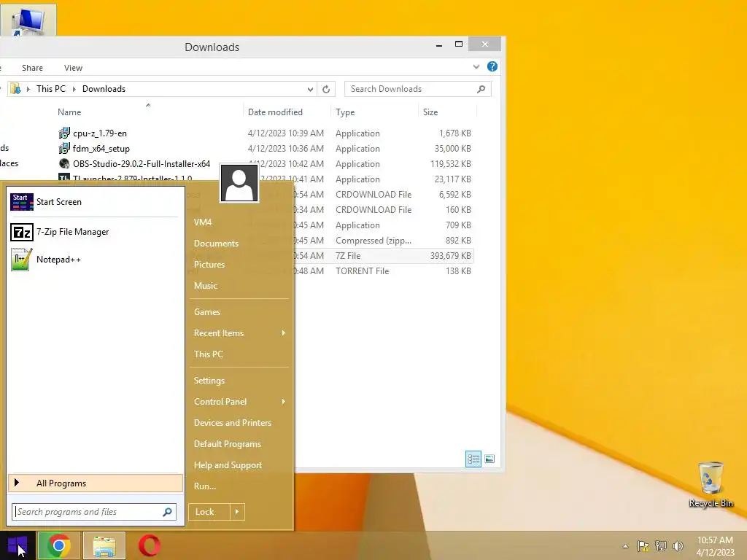This screenshot has width=747, height=560.
Task: Open the View ribbon tab
Action: (74, 68)
